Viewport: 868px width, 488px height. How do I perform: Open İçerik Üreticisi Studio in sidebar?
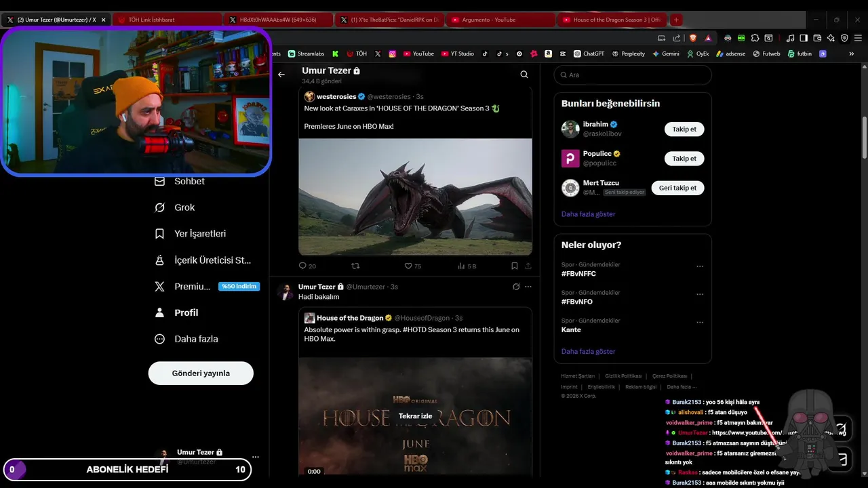(x=203, y=260)
